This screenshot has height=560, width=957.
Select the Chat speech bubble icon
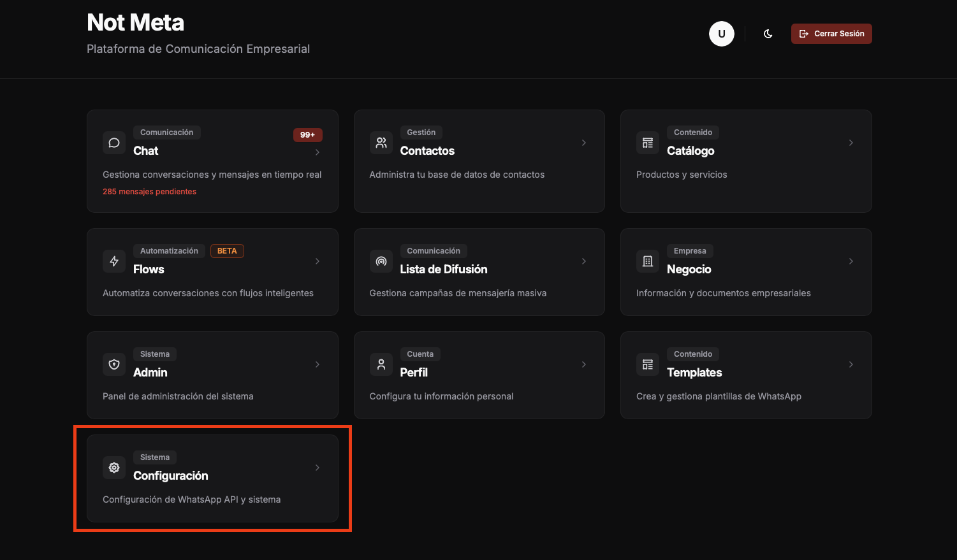pyautogui.click(x=114, y=143)
